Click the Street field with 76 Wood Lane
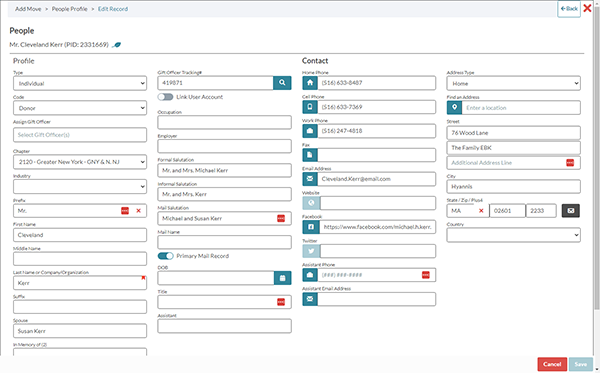 514,133
